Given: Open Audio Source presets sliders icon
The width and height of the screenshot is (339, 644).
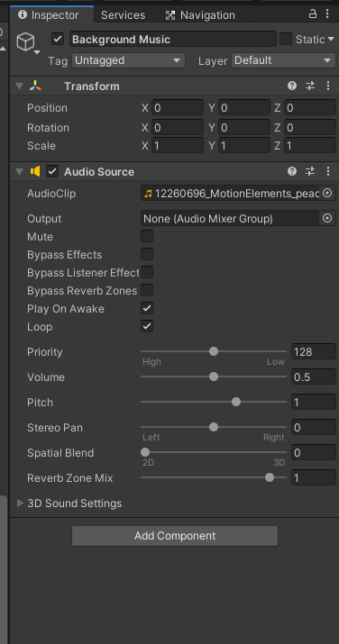Looking at the screenshot, I should pos(310,171).
